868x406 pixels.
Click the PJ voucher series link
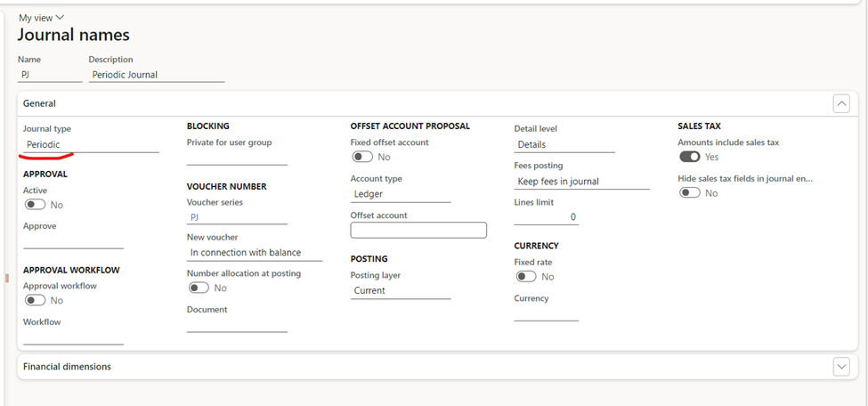(x=194, y=217)
